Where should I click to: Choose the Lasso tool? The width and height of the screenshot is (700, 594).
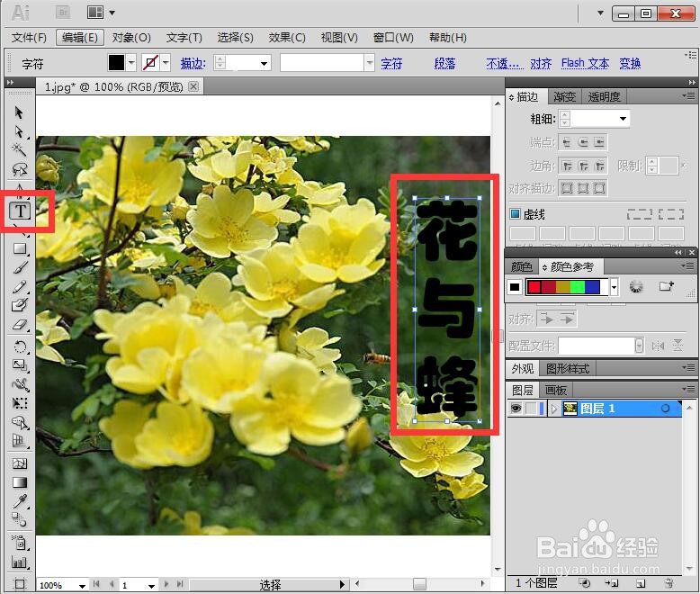(19, 169)
